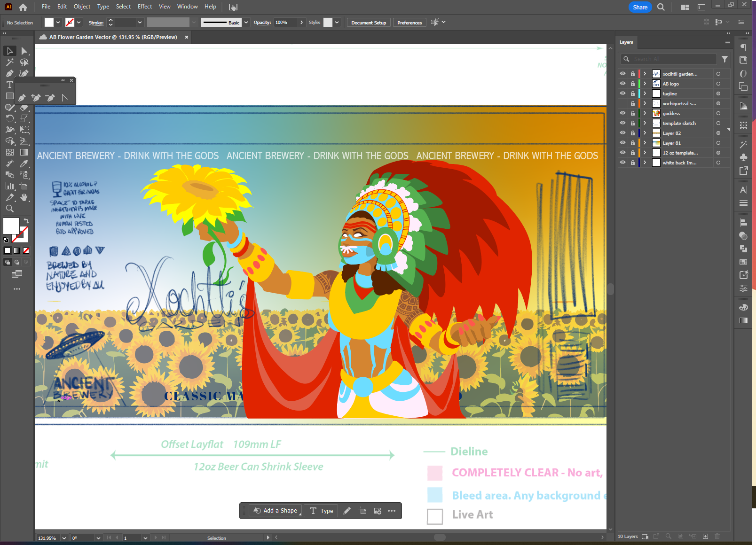This screenshot has width=756, height=545.
Task: Click the white Fill color swatch in toolbar
Action: (11, 226)
